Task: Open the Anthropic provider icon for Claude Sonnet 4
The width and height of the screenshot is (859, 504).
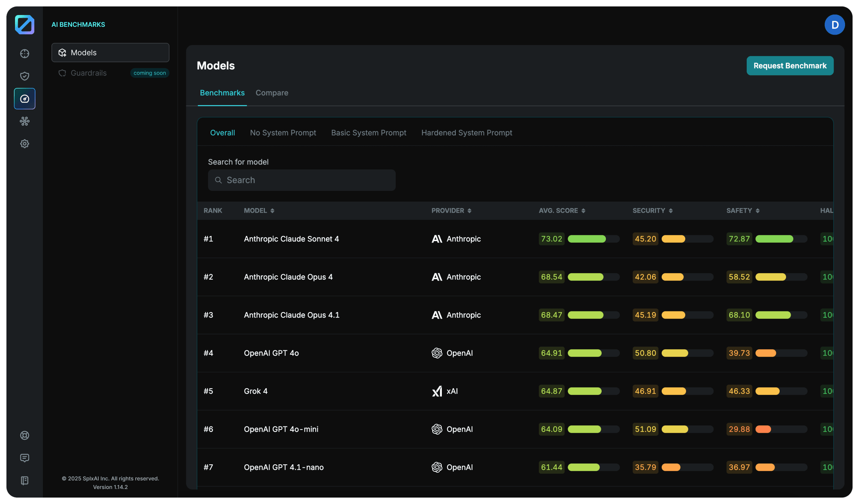Action: click(x=437, y=239)
